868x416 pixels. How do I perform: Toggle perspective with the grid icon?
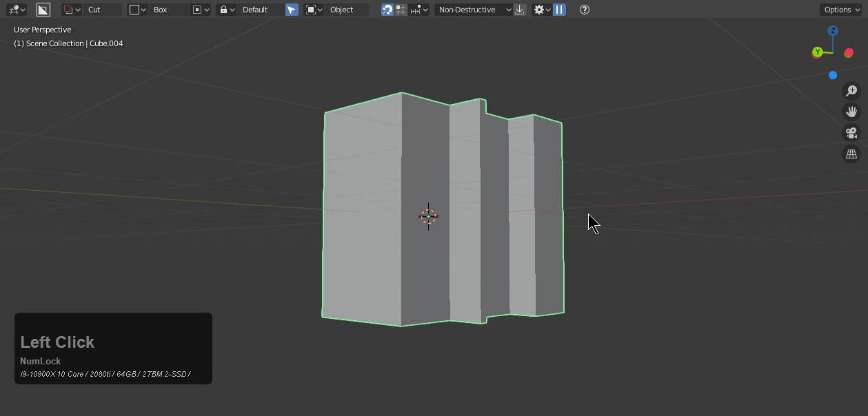tap(851, 153)
